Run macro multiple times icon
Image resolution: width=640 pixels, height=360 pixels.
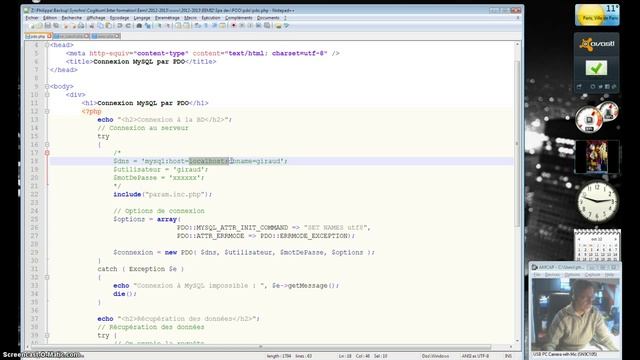258,26
